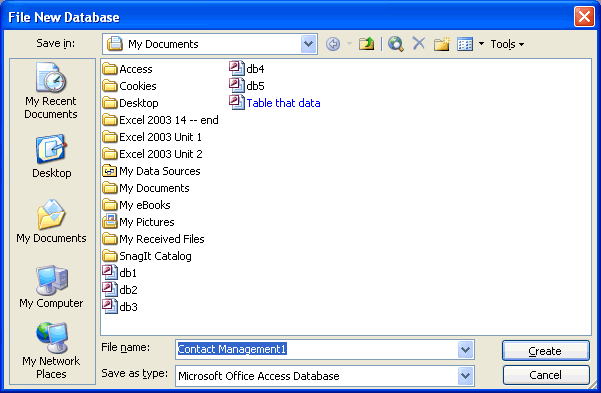Click the Save as type combo box
Viewport: 601px width, 393px height.
[325, 376]
